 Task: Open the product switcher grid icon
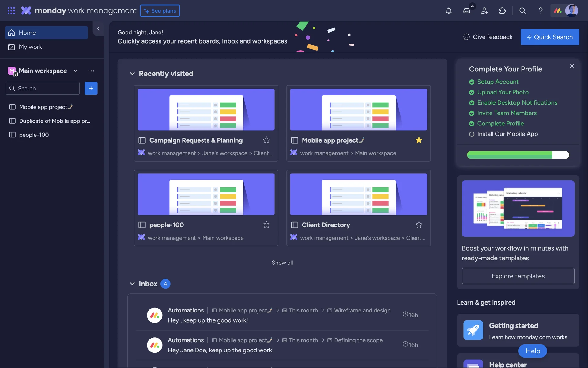click(11, 11)
